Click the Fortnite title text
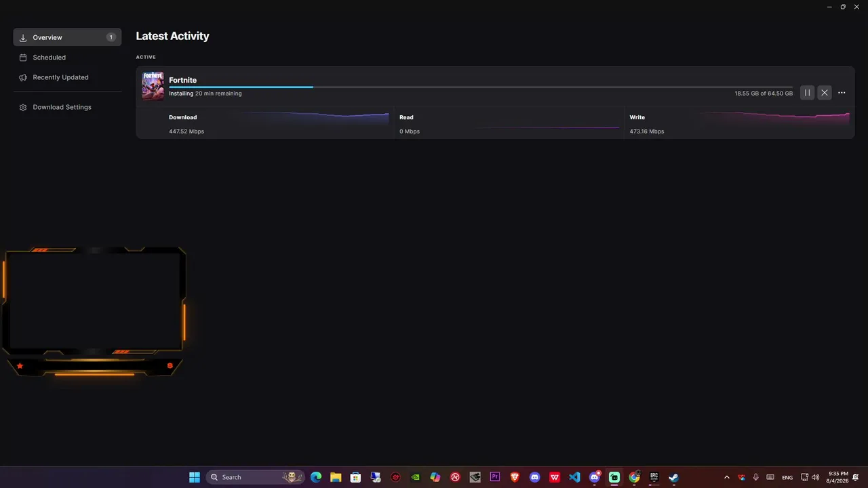The height and width of the screenshot is (488, 868). (182, 80)
